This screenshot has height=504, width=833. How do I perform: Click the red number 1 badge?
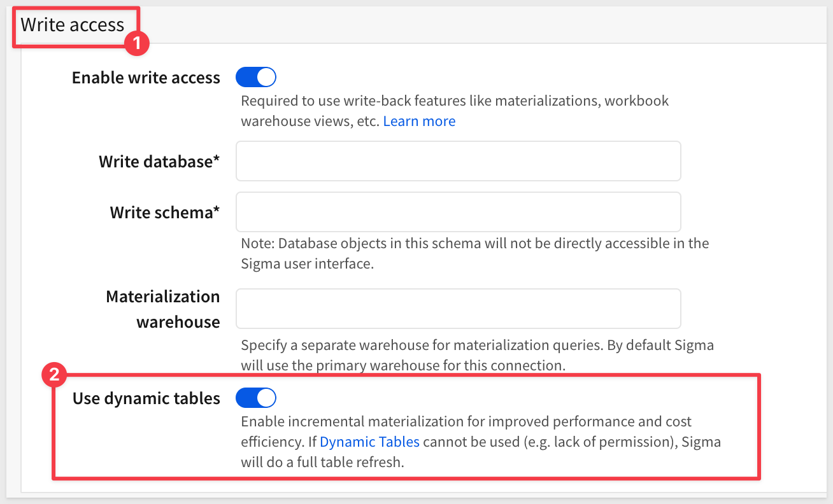click(136, 45)
